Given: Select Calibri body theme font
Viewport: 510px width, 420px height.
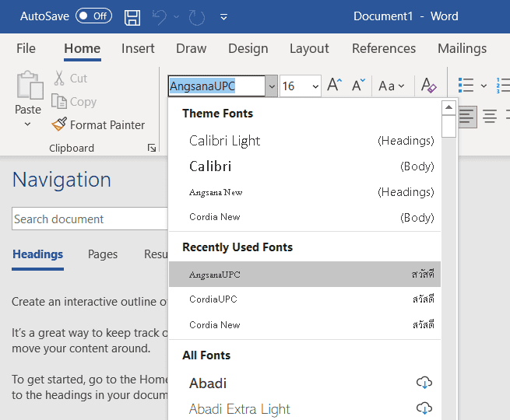Looking at the screenshot, I should tap(304, 166).
